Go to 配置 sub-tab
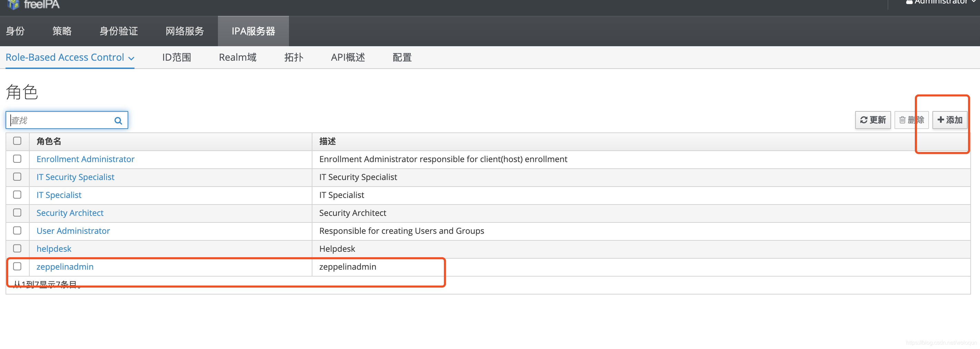 pyautogui.click(x=402, y=58)
